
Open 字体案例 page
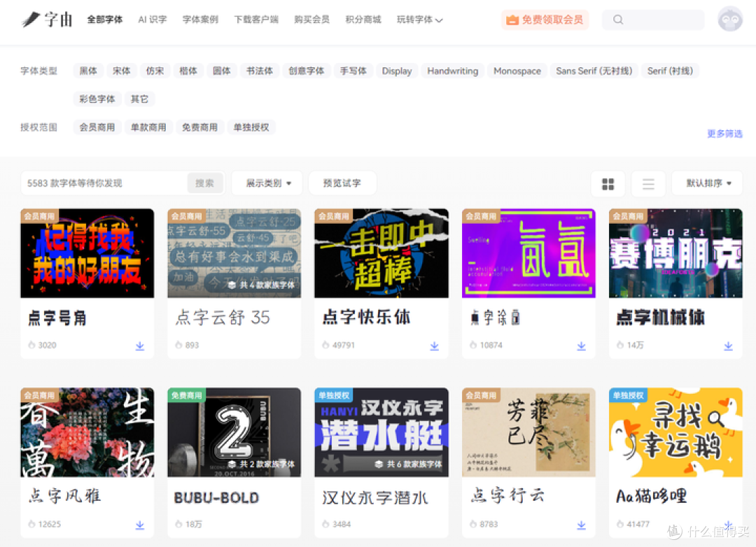pos(200,20)
